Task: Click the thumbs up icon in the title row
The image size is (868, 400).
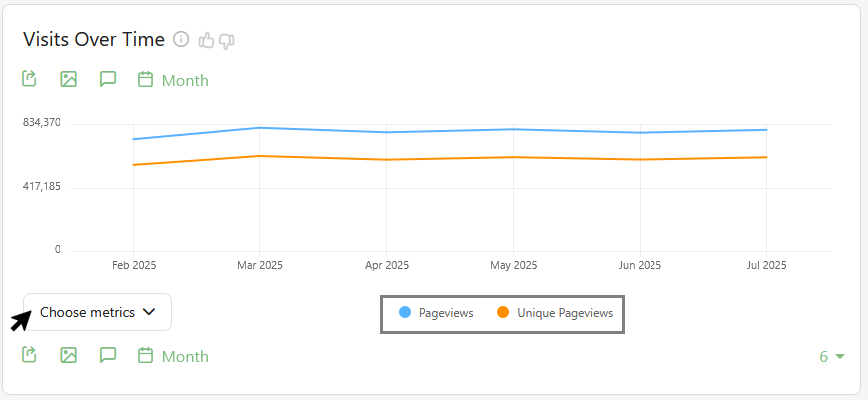Action: click(x=206, y=40)
